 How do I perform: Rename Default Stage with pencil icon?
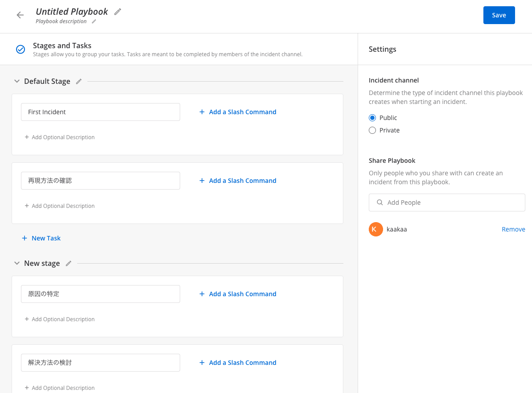(79, 82)
